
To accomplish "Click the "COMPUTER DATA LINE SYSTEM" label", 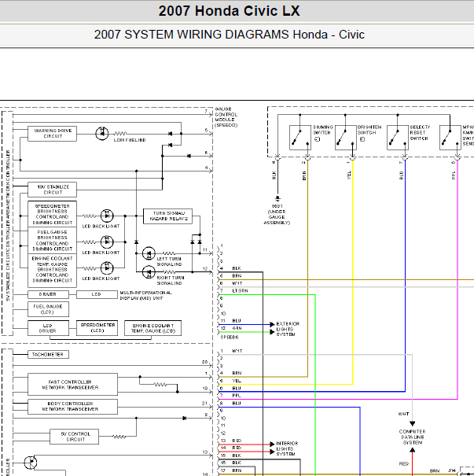I will pos(413,437).
